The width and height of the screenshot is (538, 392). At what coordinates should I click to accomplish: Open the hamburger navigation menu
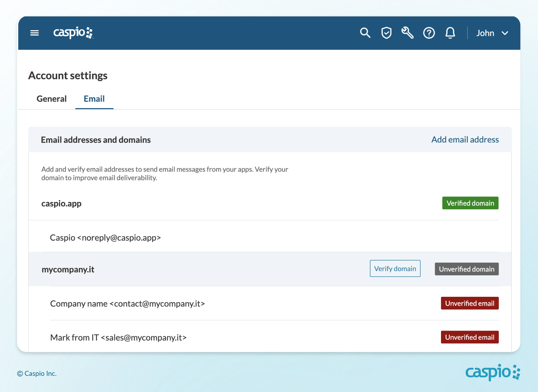pos(34,33)
